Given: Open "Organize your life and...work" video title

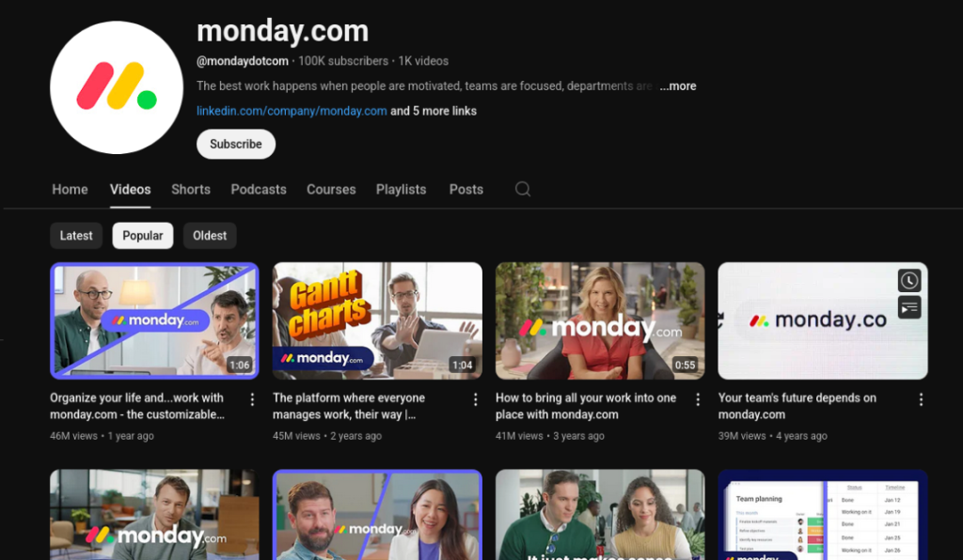Looking at the screenshot, I should click(x=137, y=406).
